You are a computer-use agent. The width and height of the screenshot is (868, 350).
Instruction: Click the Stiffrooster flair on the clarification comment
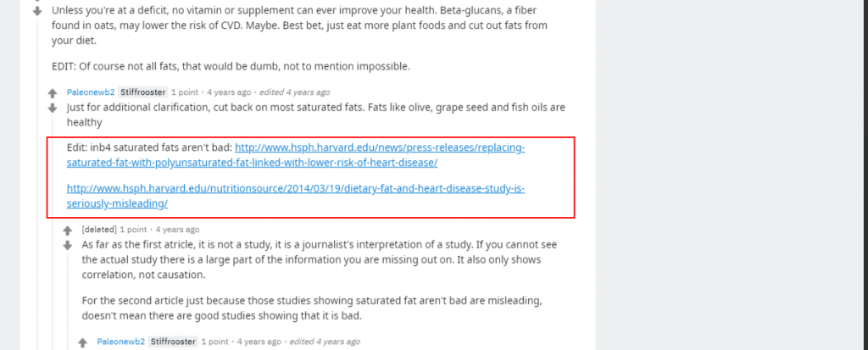142,92
